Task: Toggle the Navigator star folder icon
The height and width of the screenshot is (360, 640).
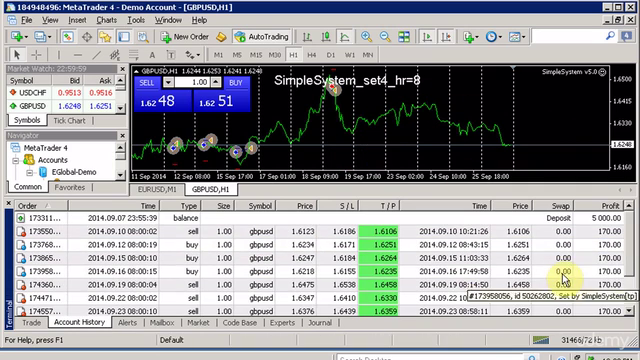Action: (x=105, y=37)
